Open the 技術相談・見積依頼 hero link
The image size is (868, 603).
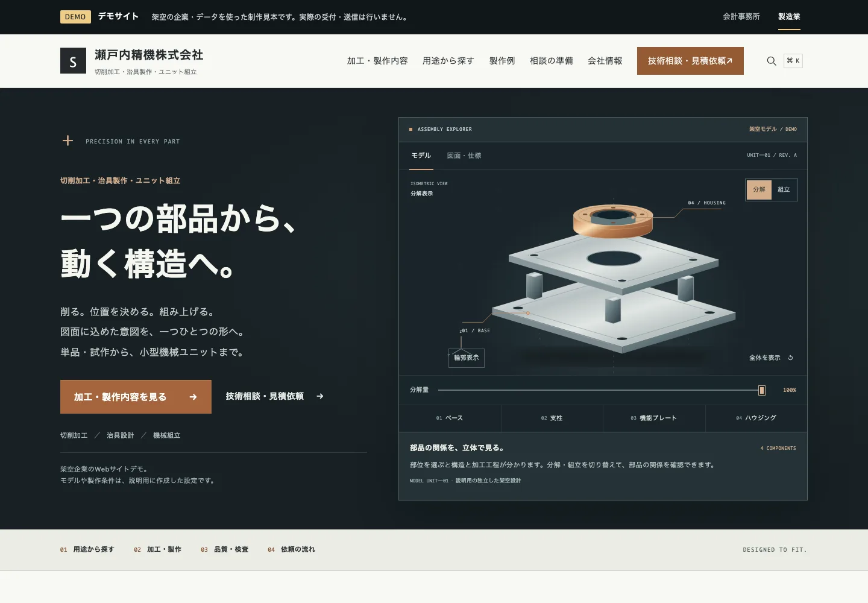(x=275, y=396)
